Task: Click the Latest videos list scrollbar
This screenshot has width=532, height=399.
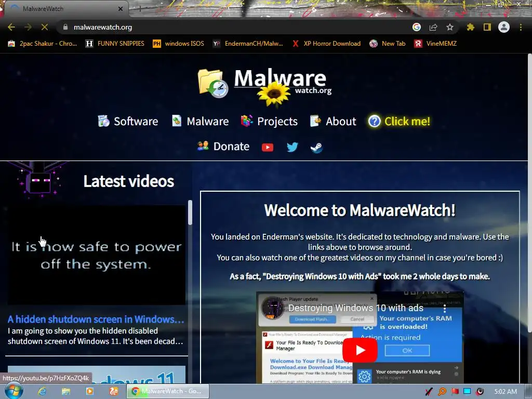Action: [190, 212]
